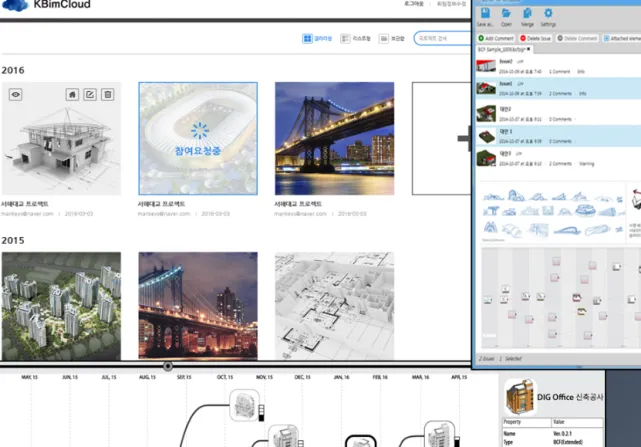Select the stadium card labeled 참여요청중
This screenshot has width=641, height=447.
(x=198, y=138)
